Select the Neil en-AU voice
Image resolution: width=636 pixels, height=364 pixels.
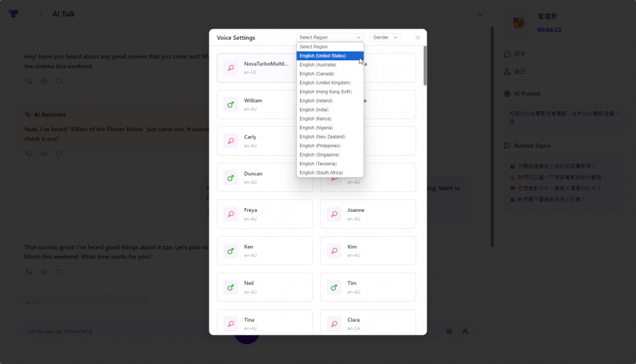point(265,288)
